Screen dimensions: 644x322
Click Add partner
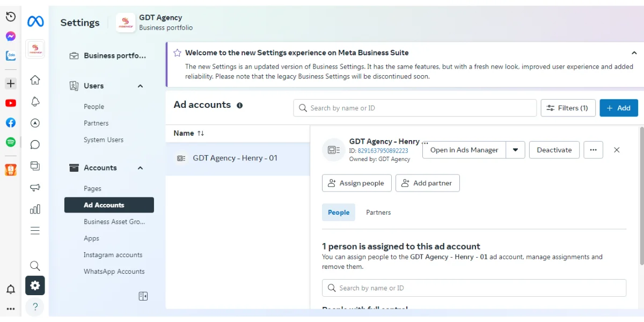click(x=428, y=183)
